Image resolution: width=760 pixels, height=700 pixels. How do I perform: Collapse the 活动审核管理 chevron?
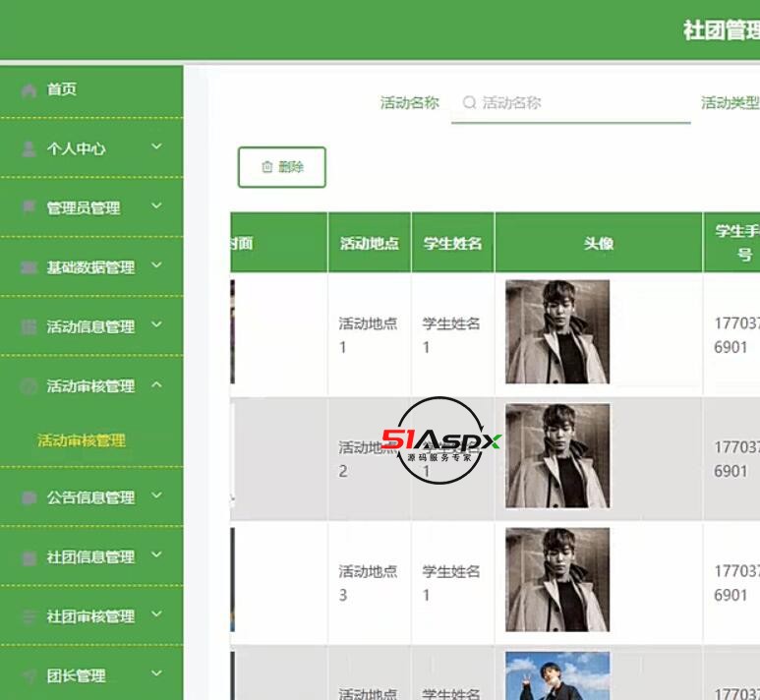tap(156, 384)
